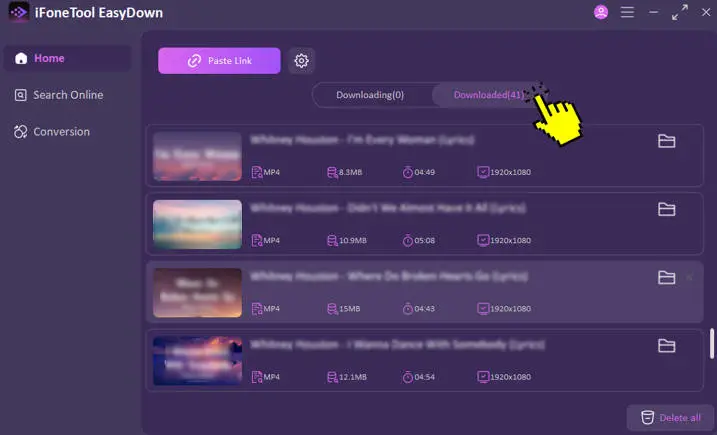Screen dimensions: 717x435
Task: Click the Search Online magnifier icon
Action: coord(21,95)
